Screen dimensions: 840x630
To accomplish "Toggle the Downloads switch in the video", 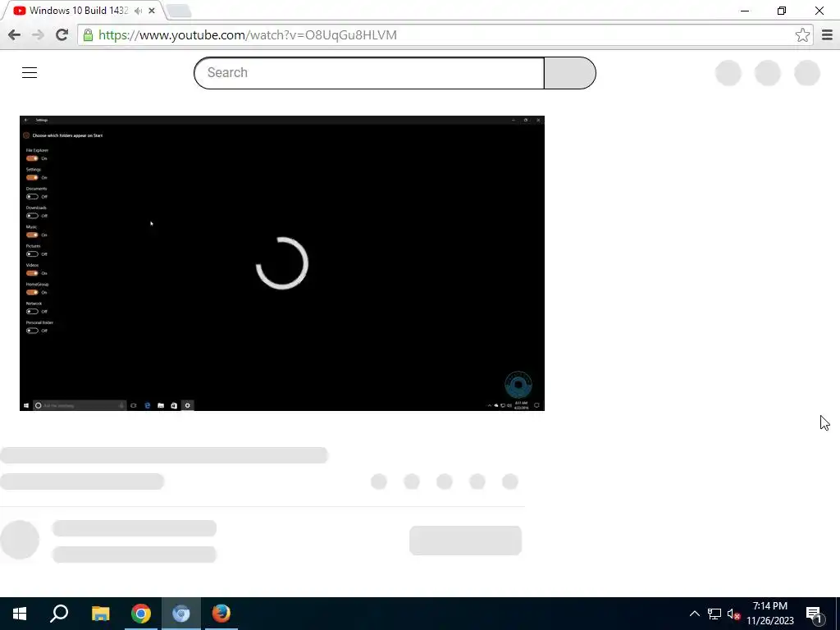I will [x=32, y=216].
